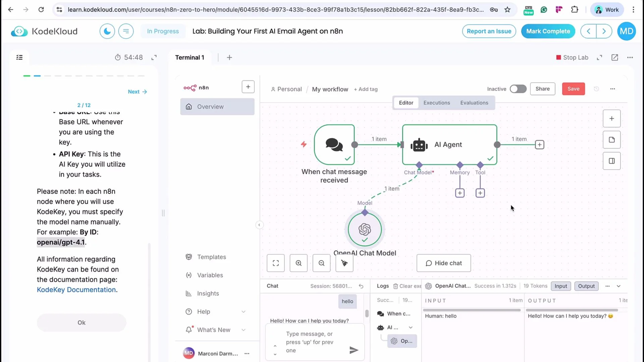Go to the next lesson arrow
Image resolution: width=644 pixels, height=362 pixels.
point(604,31)
